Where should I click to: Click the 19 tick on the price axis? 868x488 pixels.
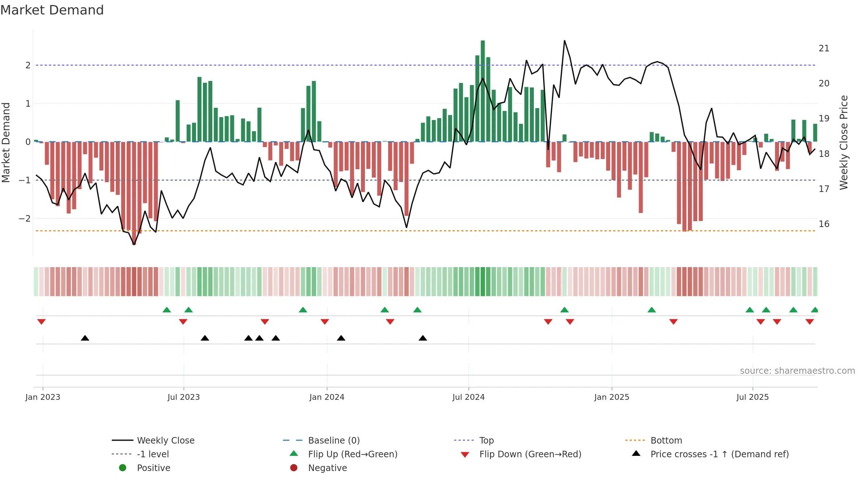[x=824, y=118]
